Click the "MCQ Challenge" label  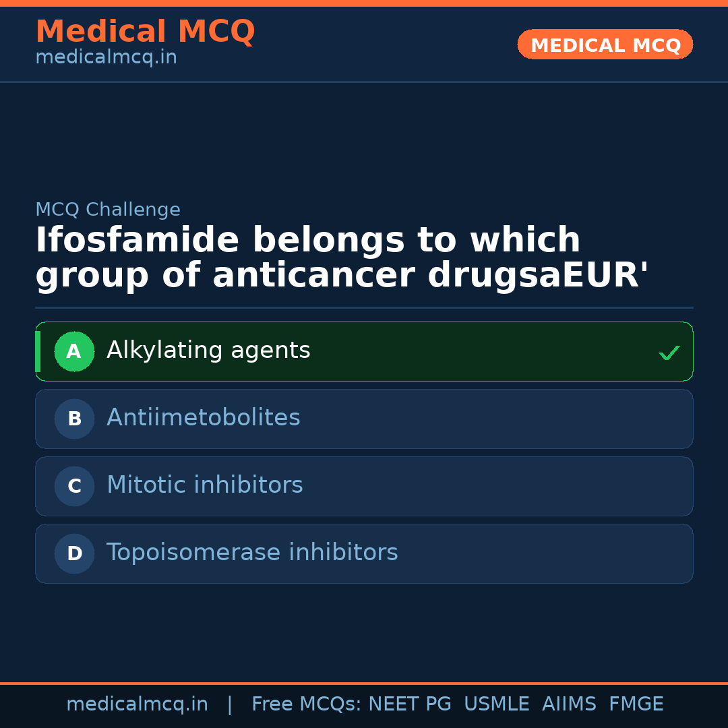[108, 210]
